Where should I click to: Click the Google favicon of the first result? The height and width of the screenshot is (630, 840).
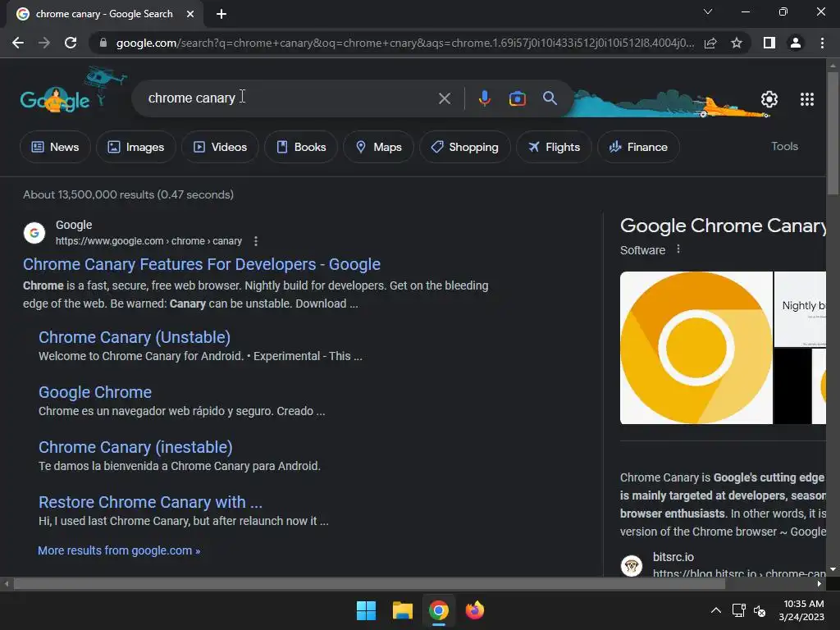coord(34,233)
